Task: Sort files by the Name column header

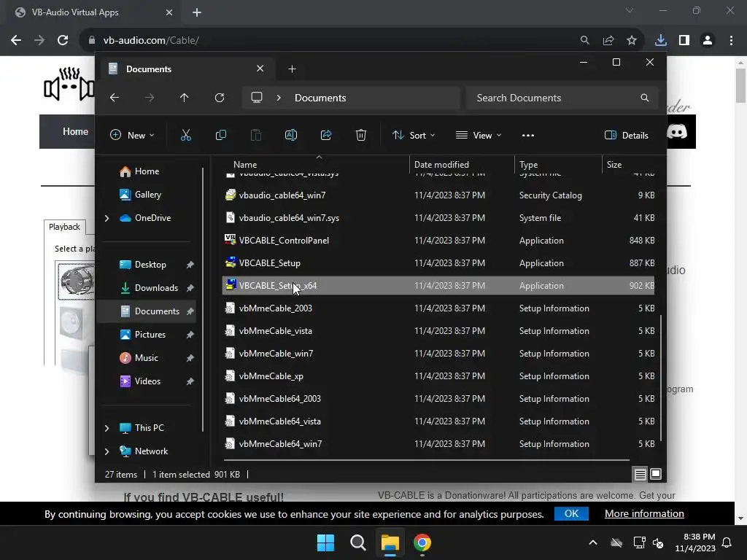Action: point(315,165)
